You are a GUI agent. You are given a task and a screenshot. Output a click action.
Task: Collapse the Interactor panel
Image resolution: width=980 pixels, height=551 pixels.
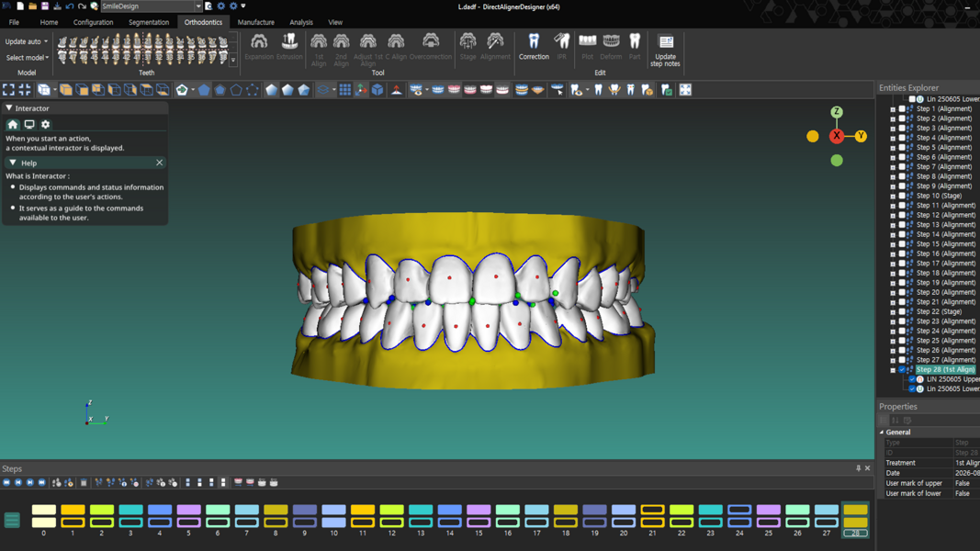(9, 108)
